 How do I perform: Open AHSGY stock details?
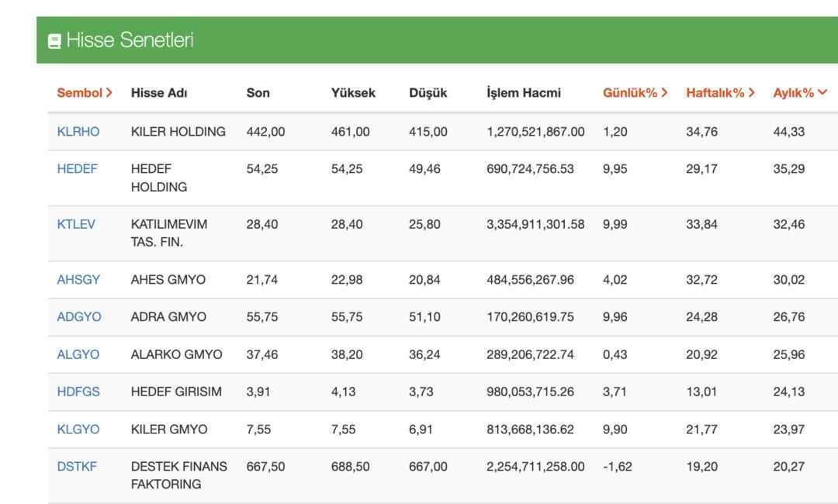[78, 280]
